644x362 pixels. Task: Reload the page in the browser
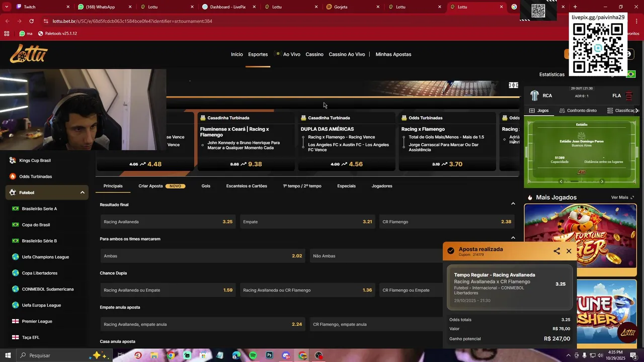tap(31, 21)
